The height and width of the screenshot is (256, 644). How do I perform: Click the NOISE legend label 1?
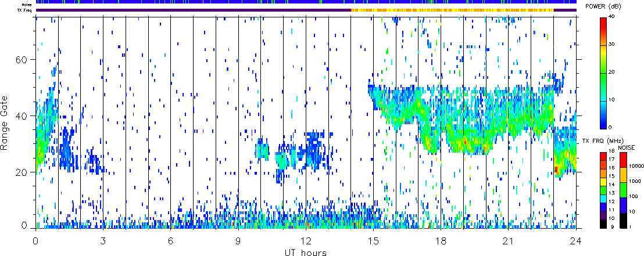tap(631, 227)
